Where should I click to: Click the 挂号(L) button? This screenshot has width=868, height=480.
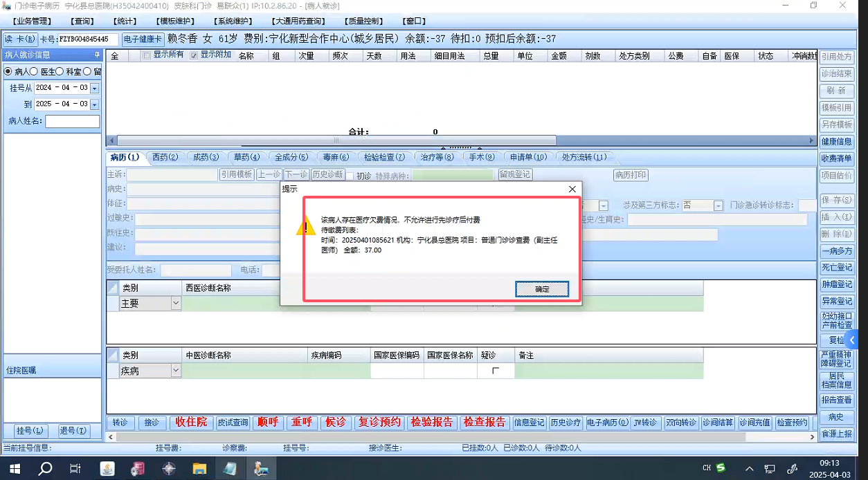(30, 431)
